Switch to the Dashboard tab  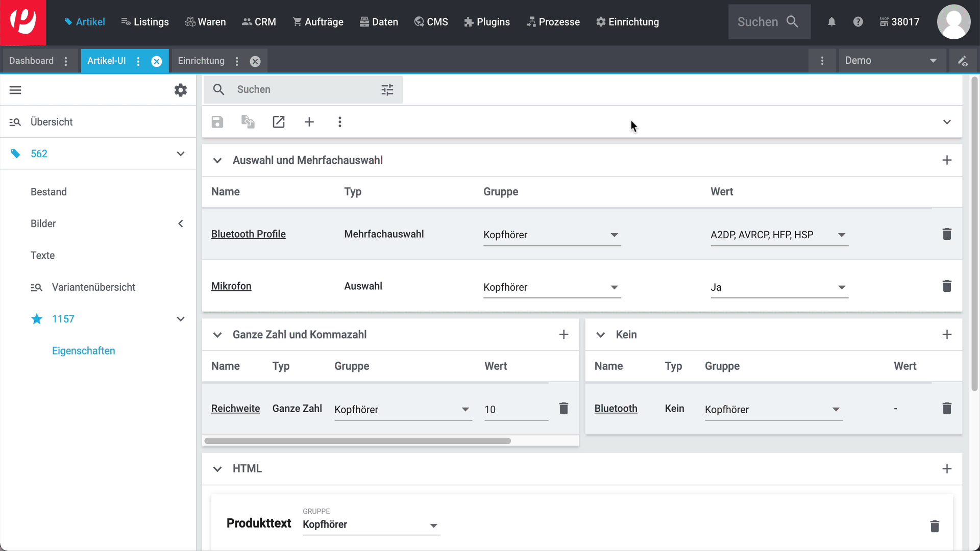tap(31, 61)
